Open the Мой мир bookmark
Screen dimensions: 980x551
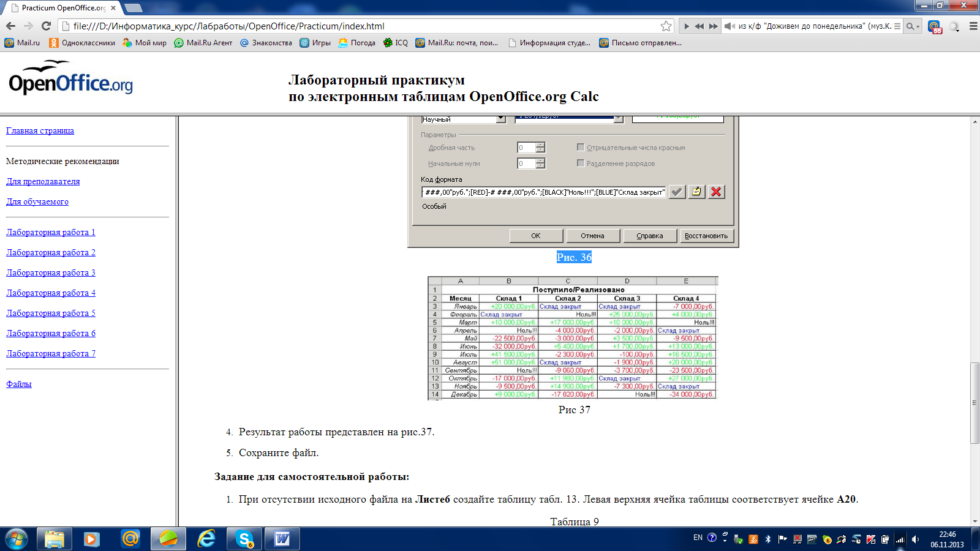145,43
